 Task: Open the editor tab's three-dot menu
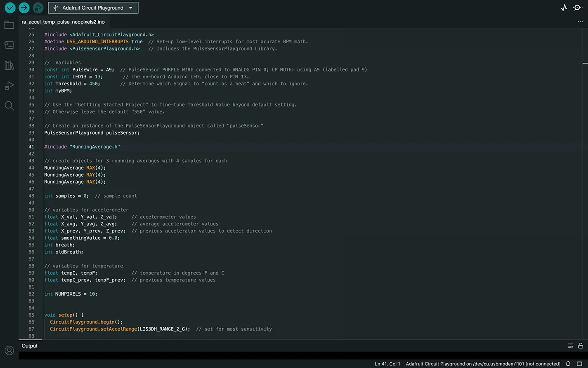point(580,22)
